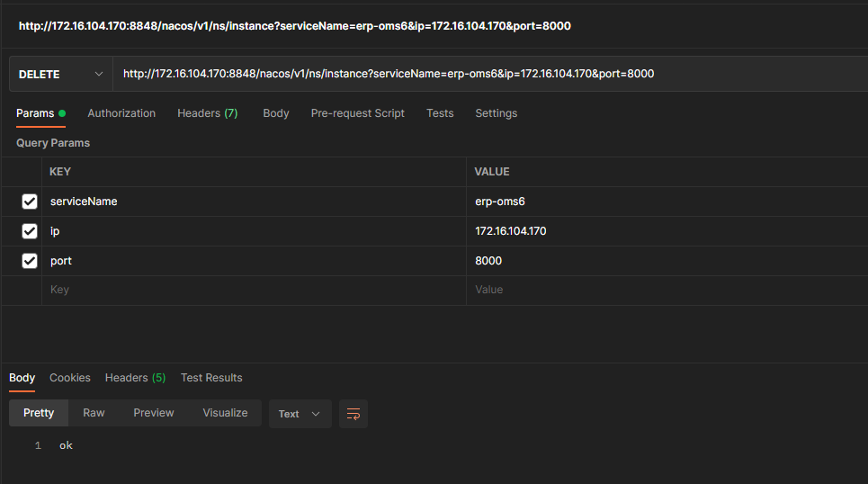
Task: Open the request Body tab
Action: [x=275, y=113]
